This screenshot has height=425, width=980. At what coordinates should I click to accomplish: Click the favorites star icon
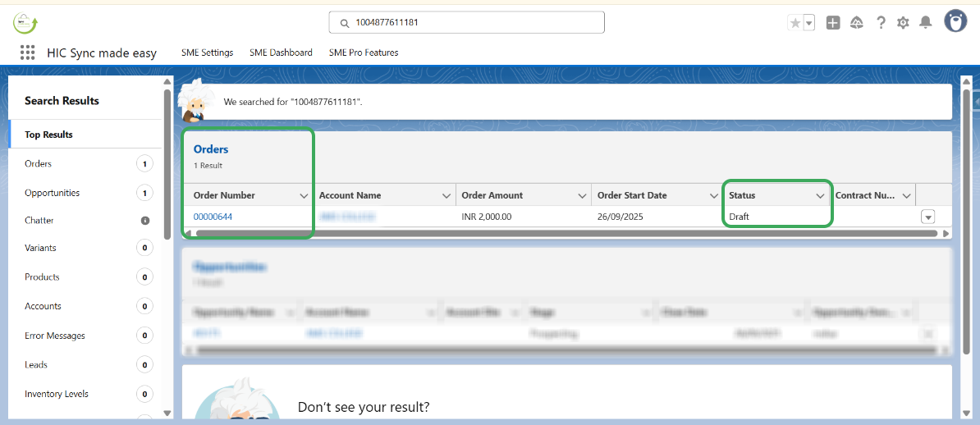click(795, 23)
